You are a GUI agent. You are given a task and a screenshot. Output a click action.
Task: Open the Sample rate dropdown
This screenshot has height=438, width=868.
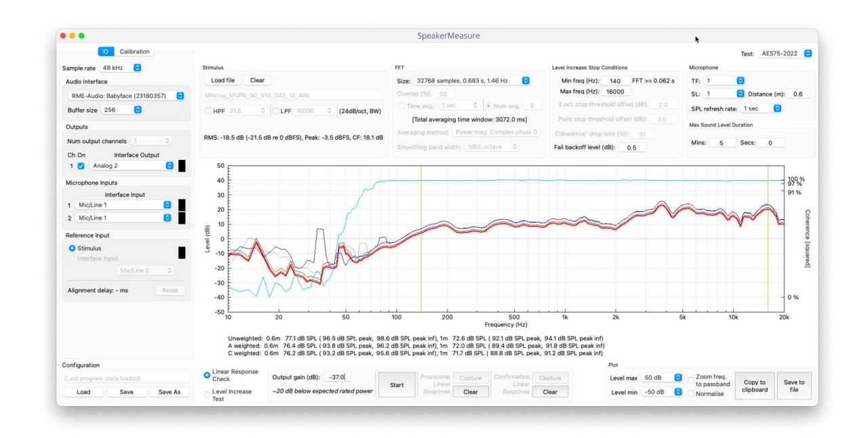click(x=121, y=68)
